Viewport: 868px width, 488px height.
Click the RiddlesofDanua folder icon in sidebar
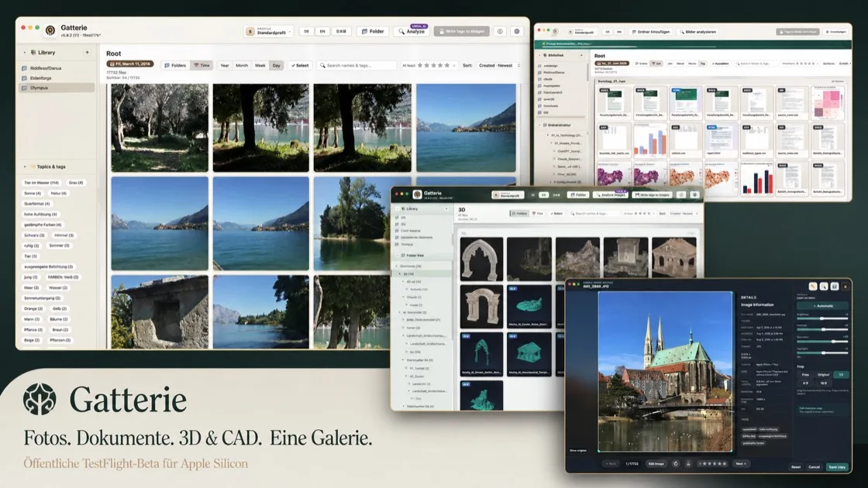24,68
